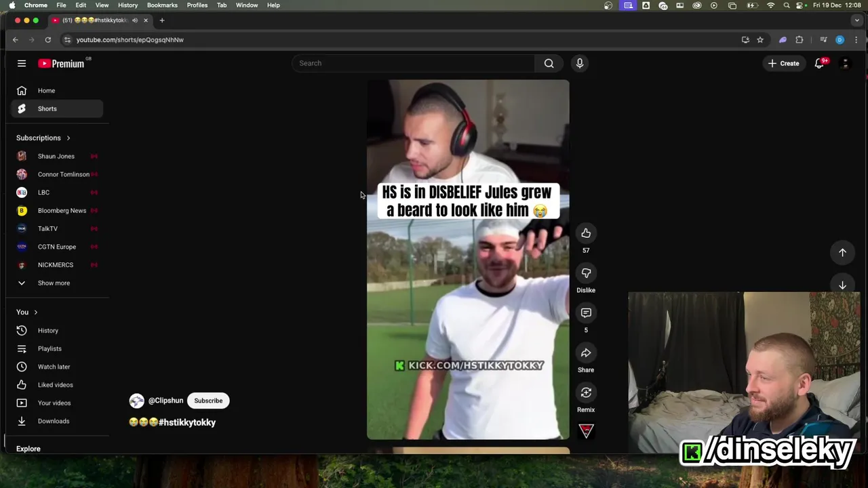Go to the YouTube Premium logo home

[x=62, y=63]
